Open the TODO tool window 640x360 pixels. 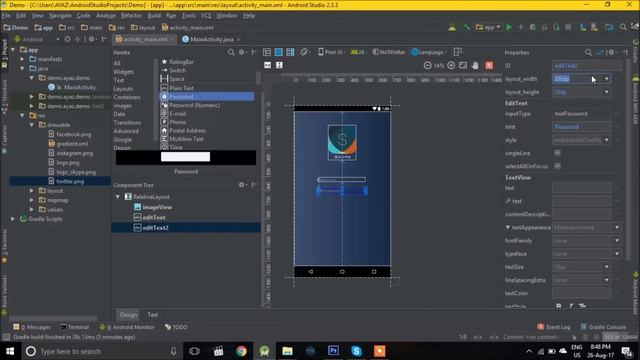coord(176,327)
